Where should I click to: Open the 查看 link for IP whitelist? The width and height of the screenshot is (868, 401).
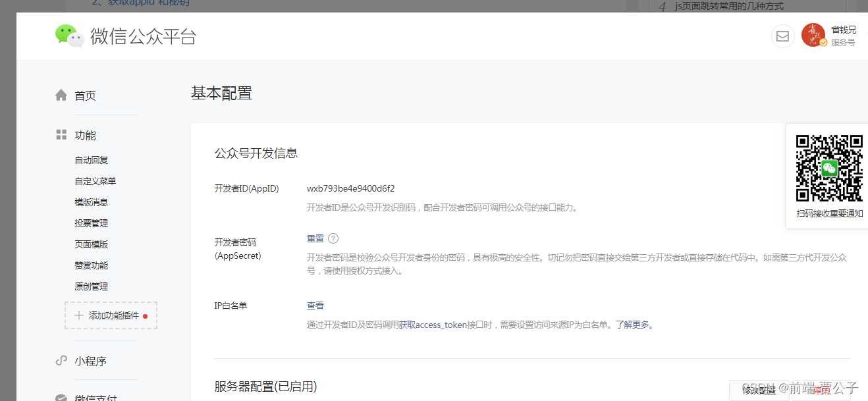click(315, 305)
